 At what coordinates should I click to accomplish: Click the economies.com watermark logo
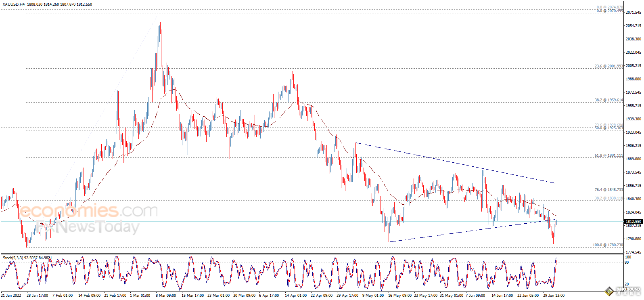(89, 211)
